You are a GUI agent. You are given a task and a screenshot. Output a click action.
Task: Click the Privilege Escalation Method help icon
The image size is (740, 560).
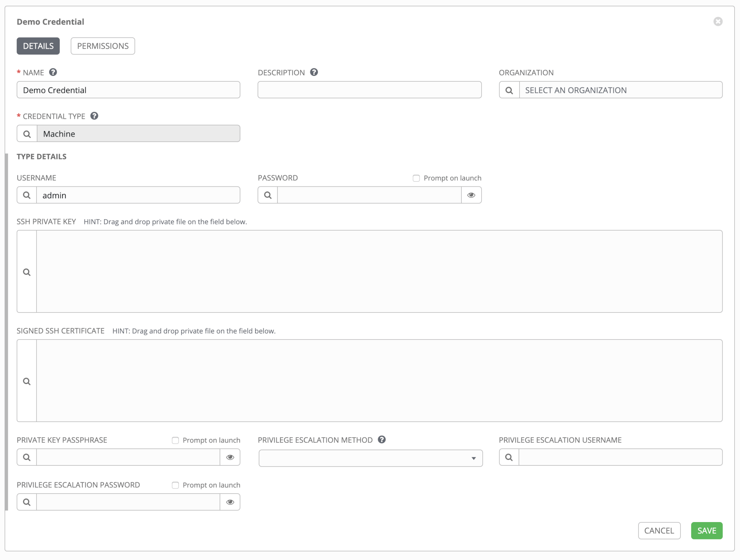(382, 440)
